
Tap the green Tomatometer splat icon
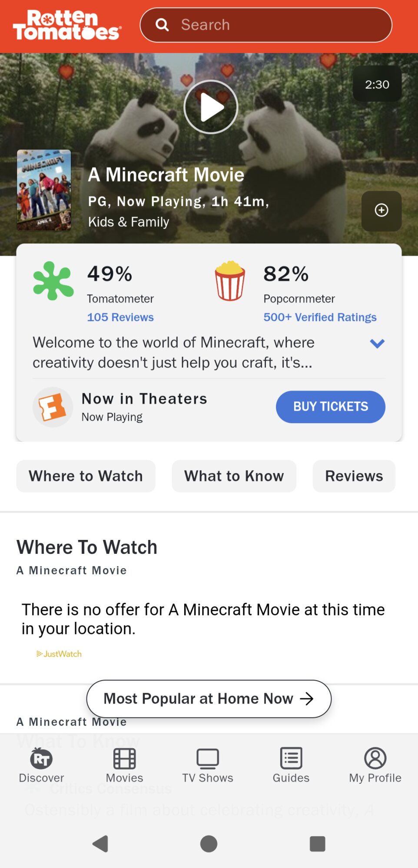tap(53, 281)
